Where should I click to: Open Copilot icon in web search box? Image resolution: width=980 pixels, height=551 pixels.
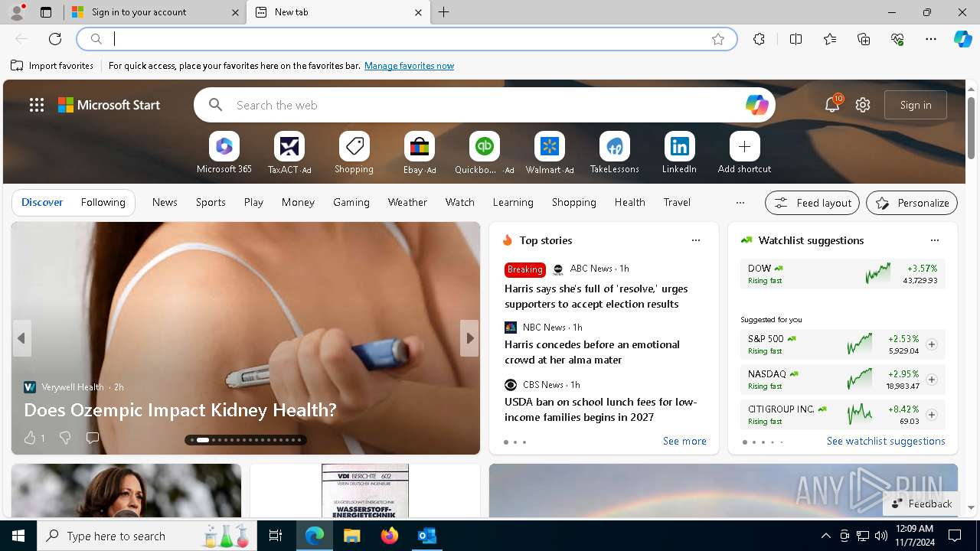(756, 105)
